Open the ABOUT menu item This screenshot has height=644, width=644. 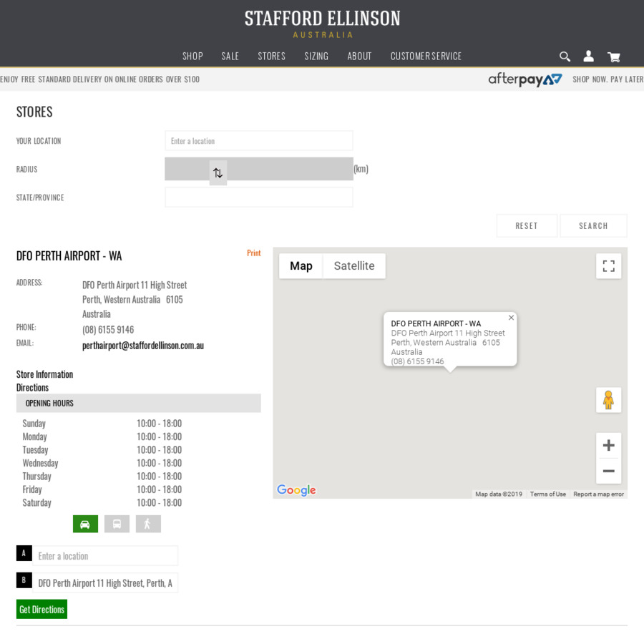pos(359,57)
